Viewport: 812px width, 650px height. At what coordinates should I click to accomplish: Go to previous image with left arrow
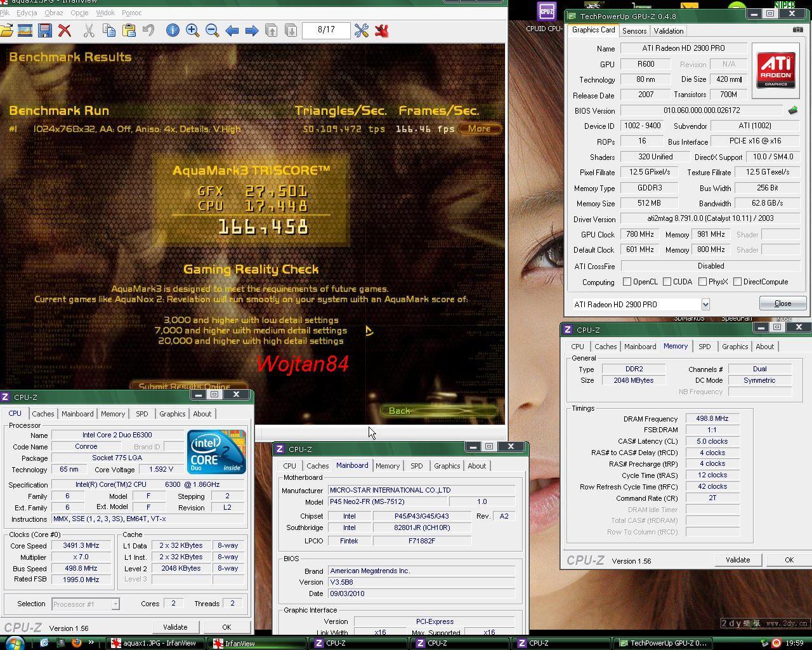click(232, 30)
